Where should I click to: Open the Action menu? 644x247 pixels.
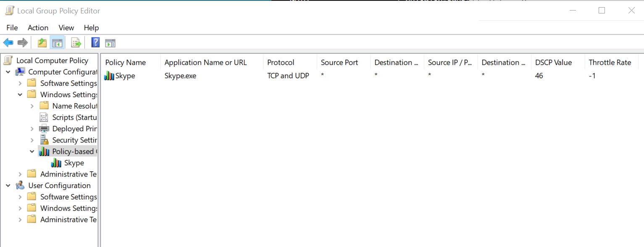tap(38, 28)
